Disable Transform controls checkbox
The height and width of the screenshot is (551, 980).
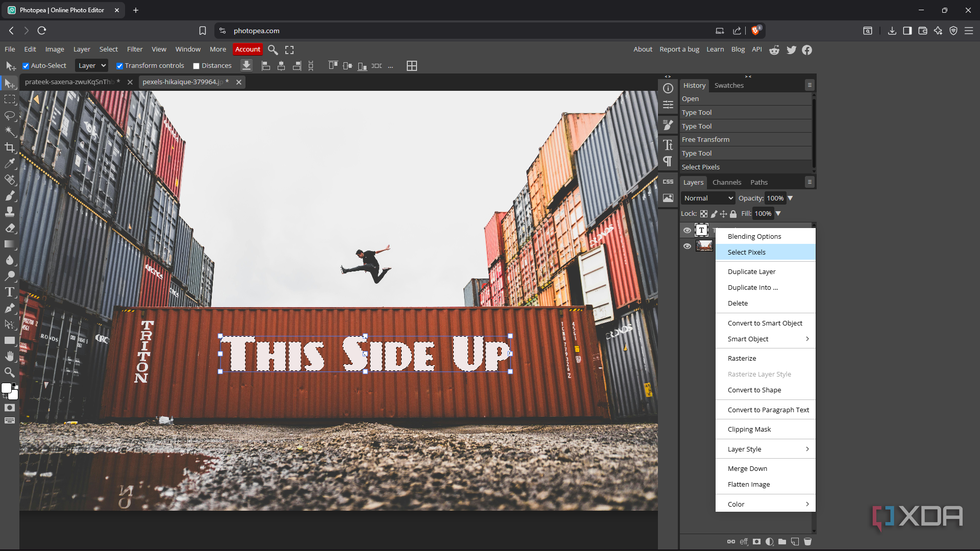[x=119, y=66]
